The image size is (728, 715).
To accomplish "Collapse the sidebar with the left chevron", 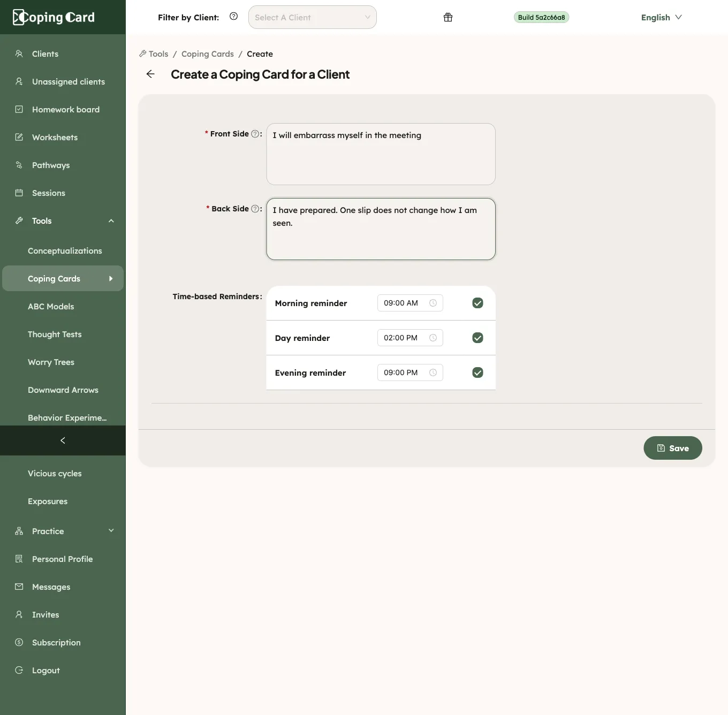I will (63, 440).
